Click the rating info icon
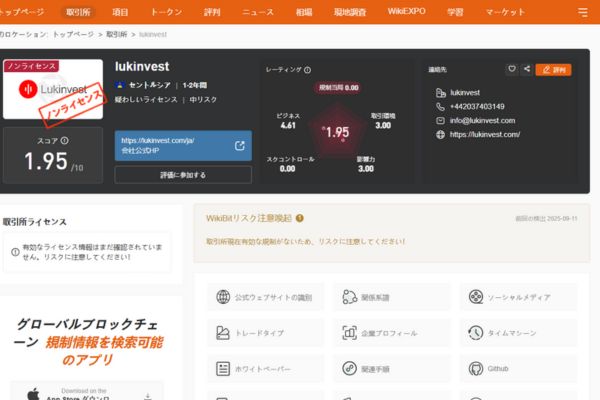 click(x=307, y=70)
